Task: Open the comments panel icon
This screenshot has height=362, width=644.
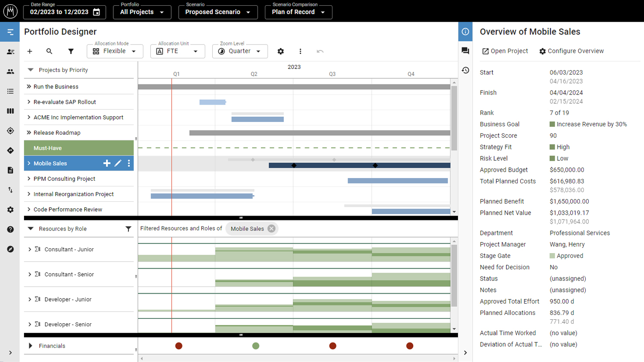Action: point(465,51)
